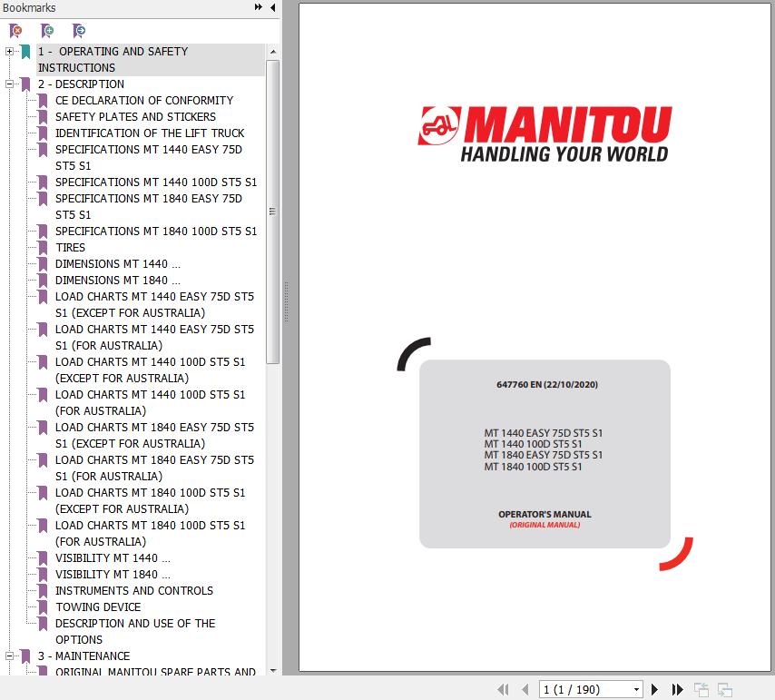Select the 3 - MAINTENANCE bookmark

coord(84,656)
